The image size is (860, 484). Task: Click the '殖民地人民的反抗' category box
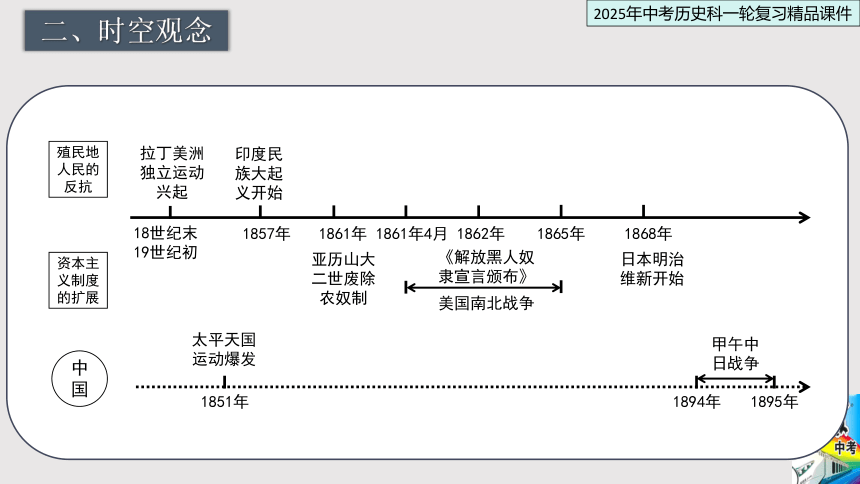point(78,170)
